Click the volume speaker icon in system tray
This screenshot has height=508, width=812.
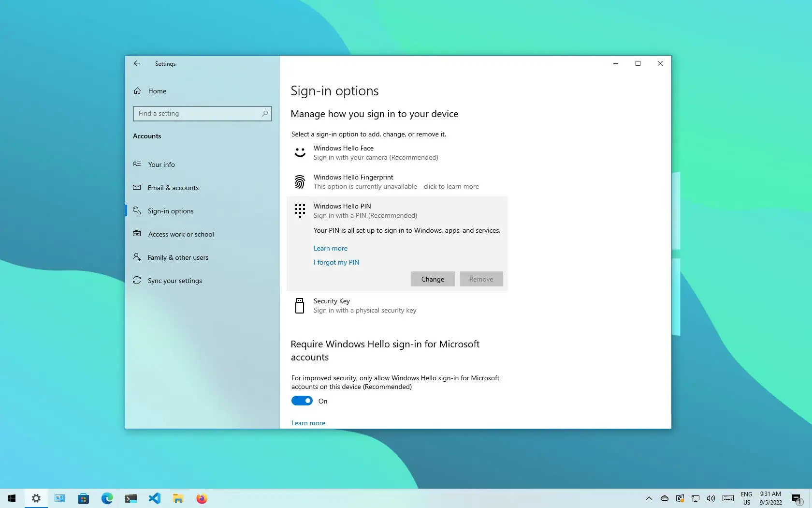(710, 499)
